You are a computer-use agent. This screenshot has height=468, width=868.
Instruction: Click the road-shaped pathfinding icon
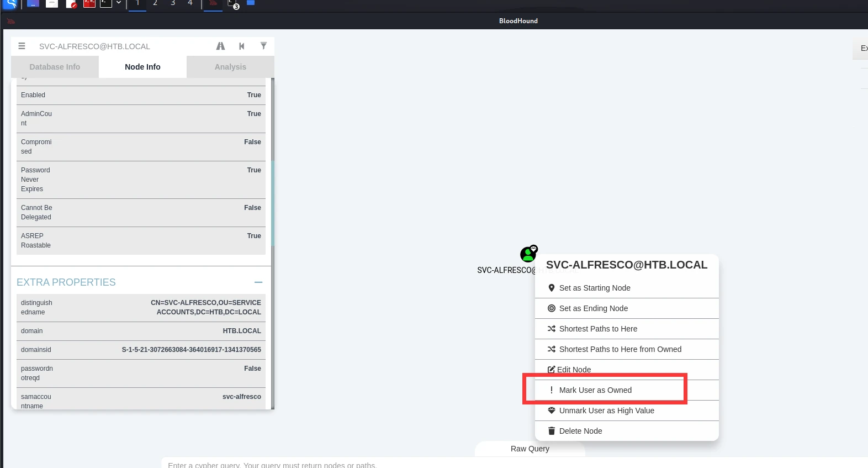pos(220,46)
